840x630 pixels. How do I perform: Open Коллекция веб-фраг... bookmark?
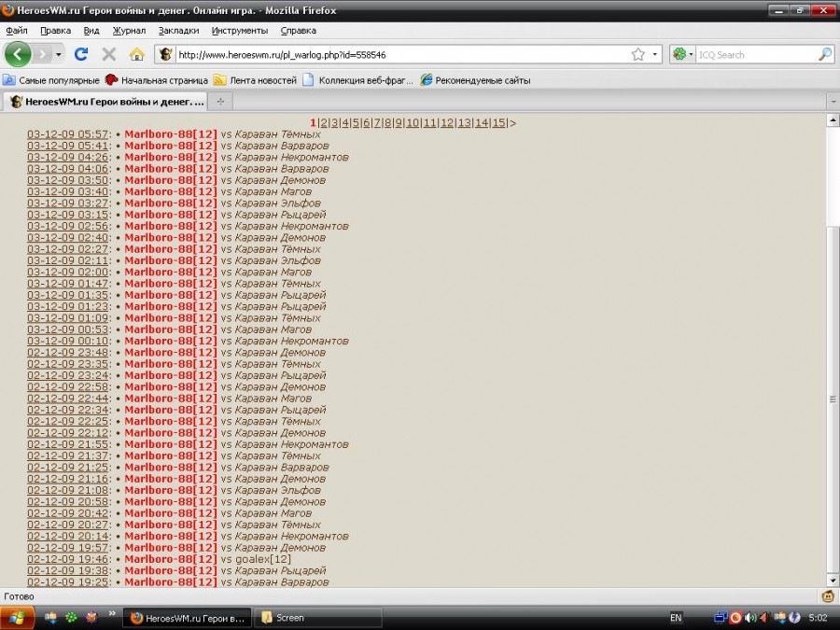pos(357,80)
